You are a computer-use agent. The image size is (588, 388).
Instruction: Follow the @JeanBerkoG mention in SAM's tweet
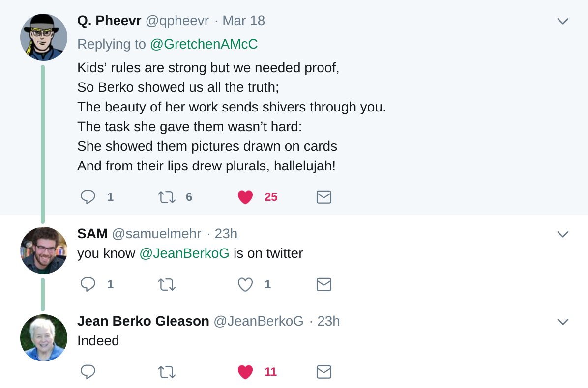184,253
